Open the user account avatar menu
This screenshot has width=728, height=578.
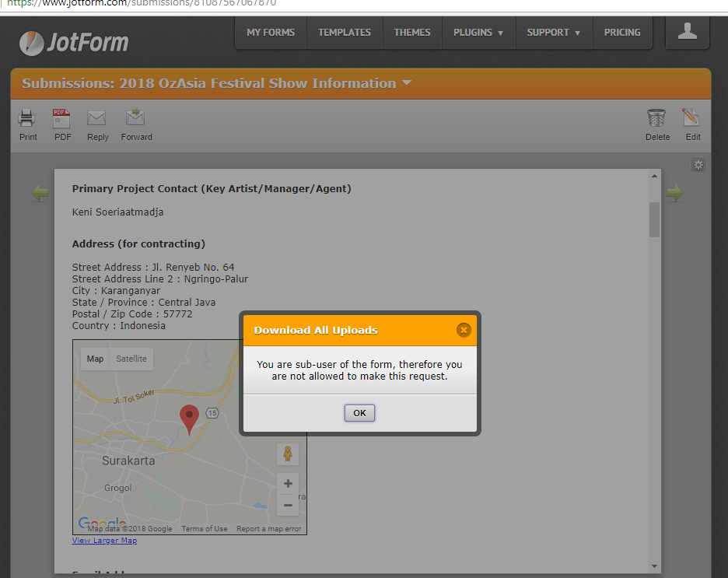coord(687,32)
